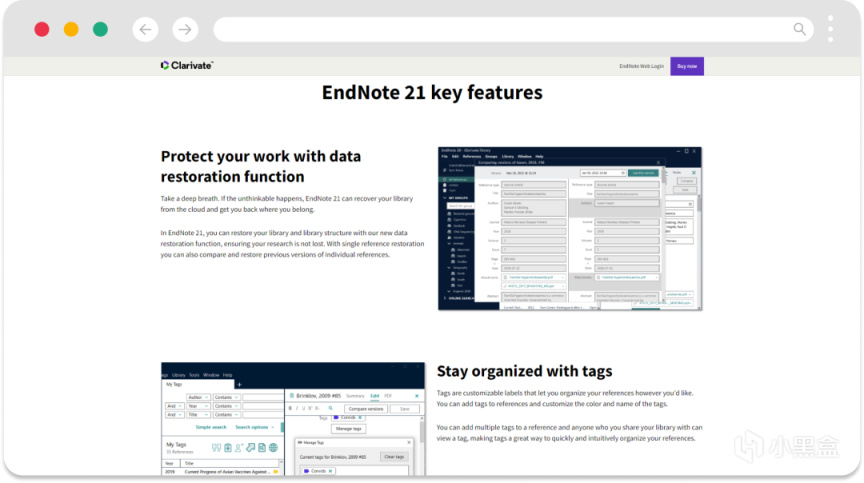Select the Current Progress of Avian Vaccines row

click(222, 472)
